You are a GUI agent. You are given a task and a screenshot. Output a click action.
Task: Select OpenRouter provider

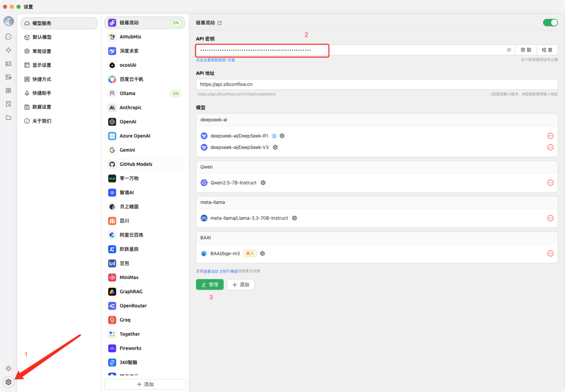[x=144, y=306]
